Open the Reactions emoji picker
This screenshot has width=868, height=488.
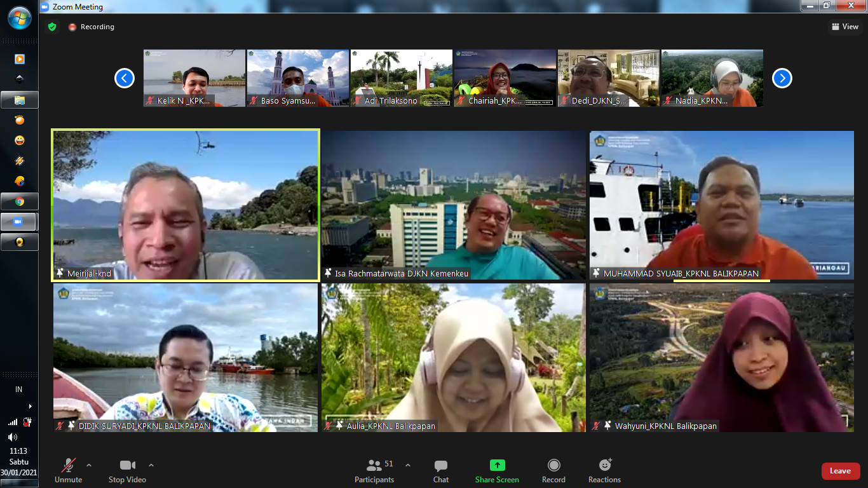pyautogui.click(x=604, y=466)
